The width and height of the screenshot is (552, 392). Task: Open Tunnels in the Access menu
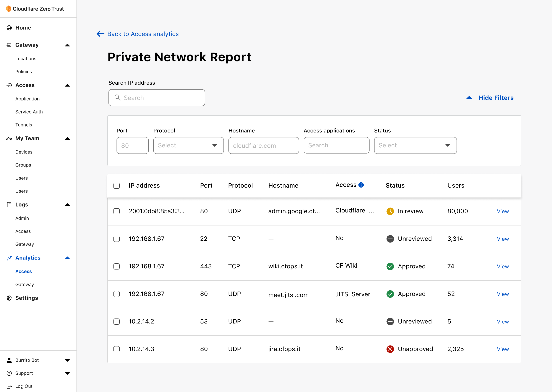point(24,125)
